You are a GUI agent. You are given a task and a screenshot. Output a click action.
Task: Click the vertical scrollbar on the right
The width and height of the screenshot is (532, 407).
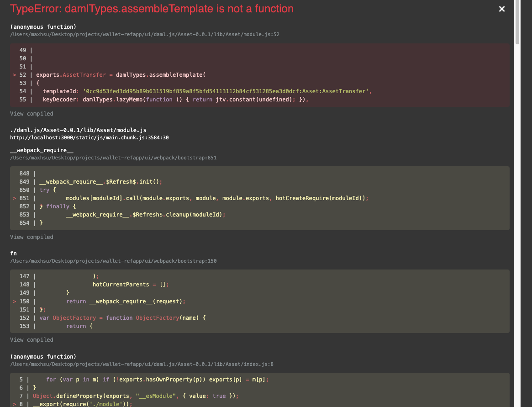pyautogui.click(x=517, y=23)
